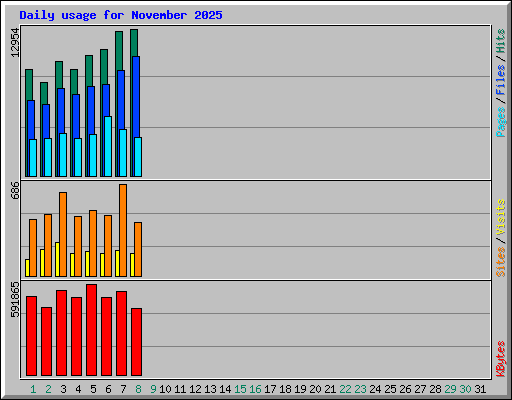
Task: Click day 3 on the date axis
Action: click(63, 389)
